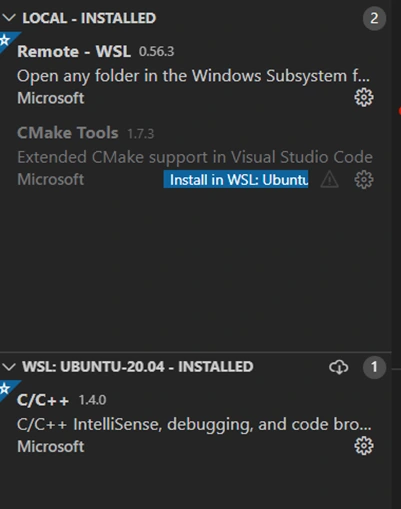Click Microsoft publisher under Remote - WSL
The height and width of the screenshot is (509, 401).
coord(51,98)
